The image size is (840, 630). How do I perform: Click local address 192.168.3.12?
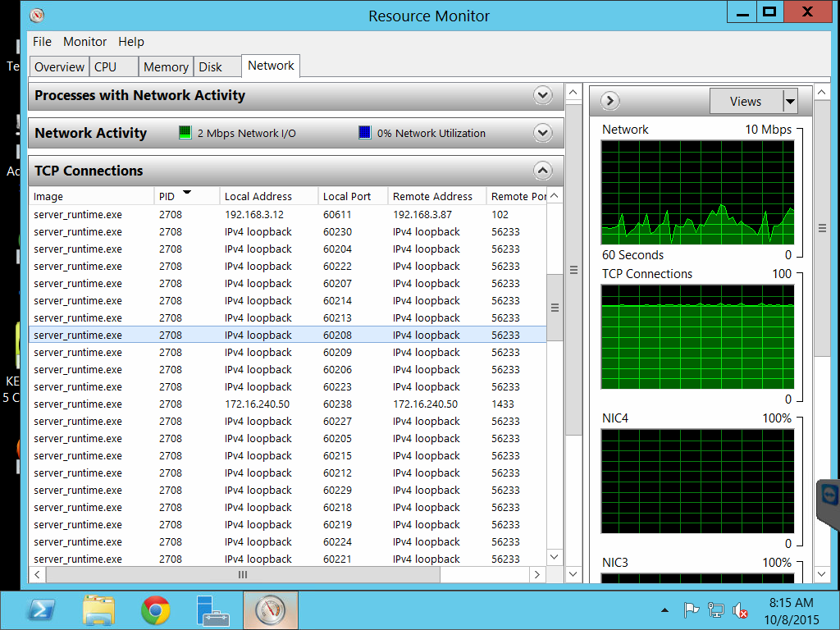coord(254,214)
